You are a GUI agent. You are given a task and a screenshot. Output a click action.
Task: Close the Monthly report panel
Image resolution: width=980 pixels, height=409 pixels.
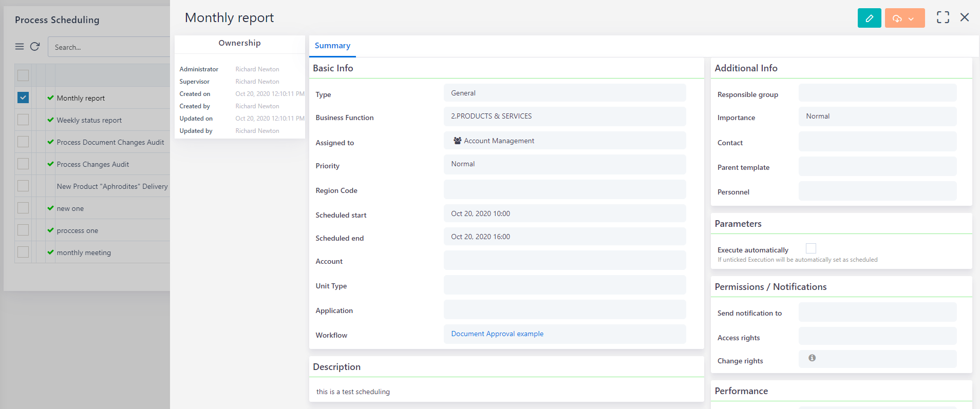coord(965,17)
